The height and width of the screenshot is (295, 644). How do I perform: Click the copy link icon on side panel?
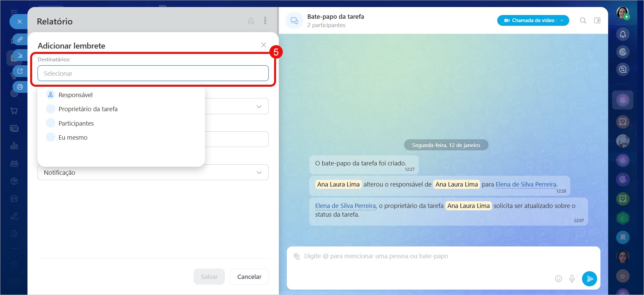click(x=20, y=40)
